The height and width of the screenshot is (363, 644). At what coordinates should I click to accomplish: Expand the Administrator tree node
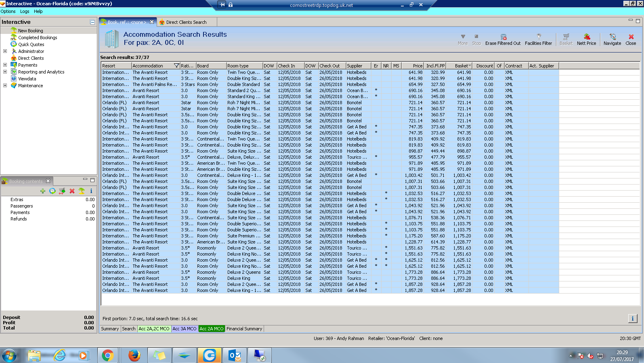pyautogui.click(x=5, y=51)
